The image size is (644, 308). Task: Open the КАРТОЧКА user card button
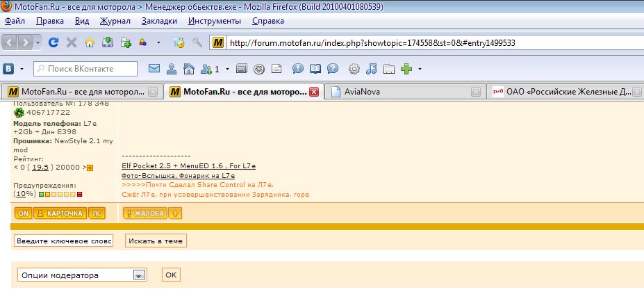(x=60, y=214)
